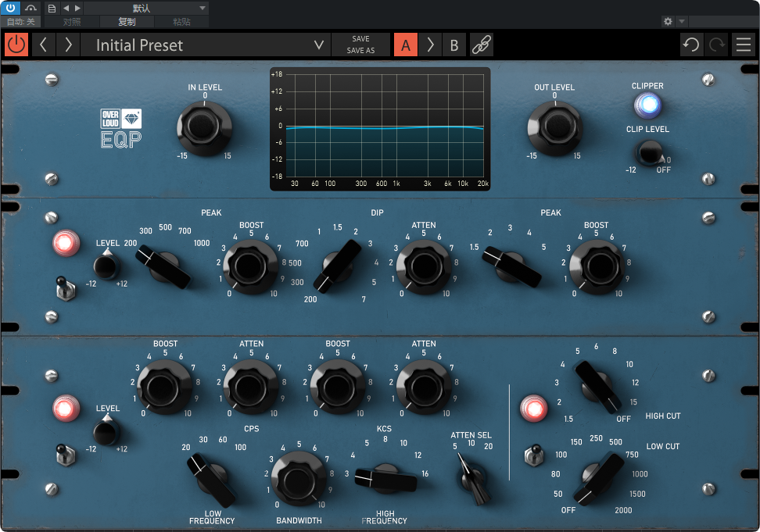Open the host gear settings icon
This screenshot has height=532, width=760.
pyautogui.click(x=668, y=21)
